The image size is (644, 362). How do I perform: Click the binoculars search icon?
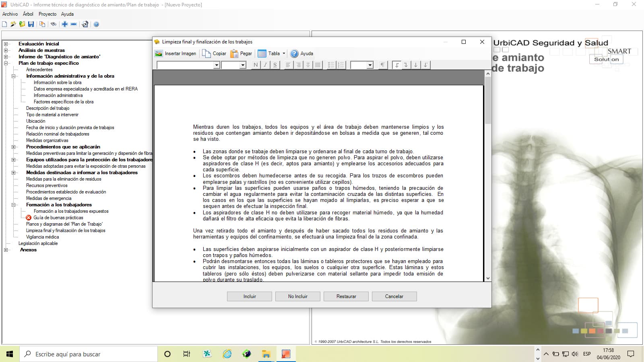[53, 24]
